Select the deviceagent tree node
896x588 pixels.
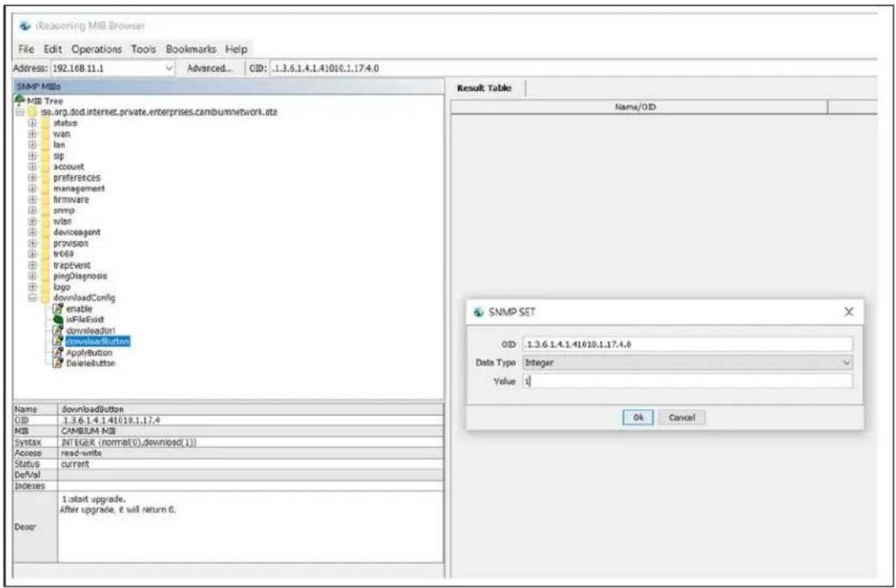click(77, 232)
